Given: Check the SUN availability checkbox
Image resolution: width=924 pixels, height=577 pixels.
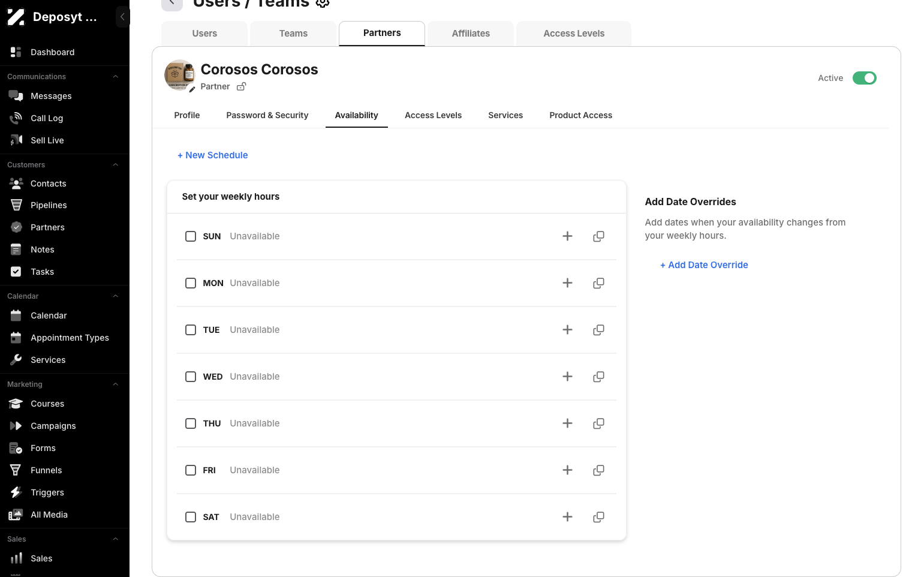Looking at the screenshot, I should [191, 236].
